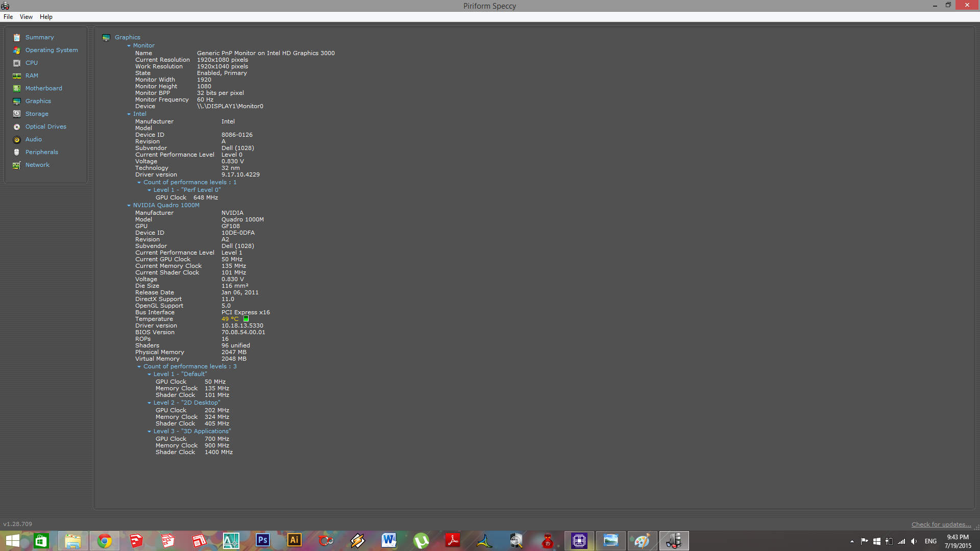Image resolution: width=980 pixels, height=551 pixels.
Task: Open the Optical Drives section label
Action: tap(46, 127)
